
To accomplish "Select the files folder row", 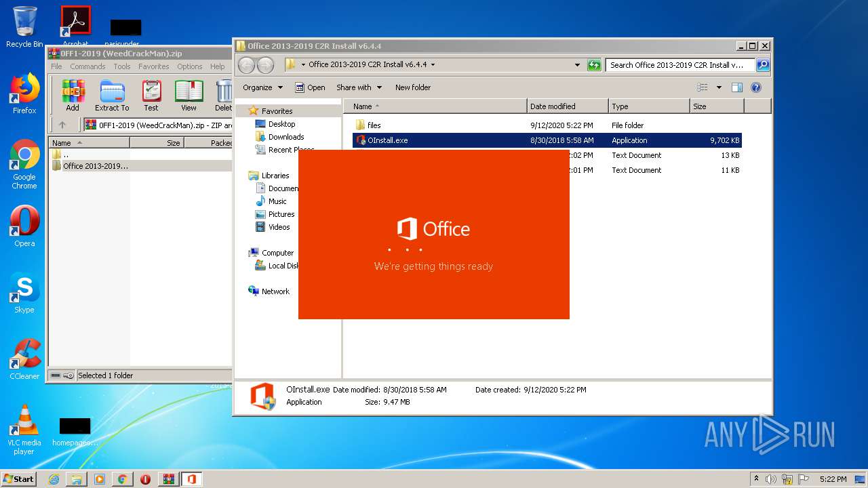I will click(547, 125).
